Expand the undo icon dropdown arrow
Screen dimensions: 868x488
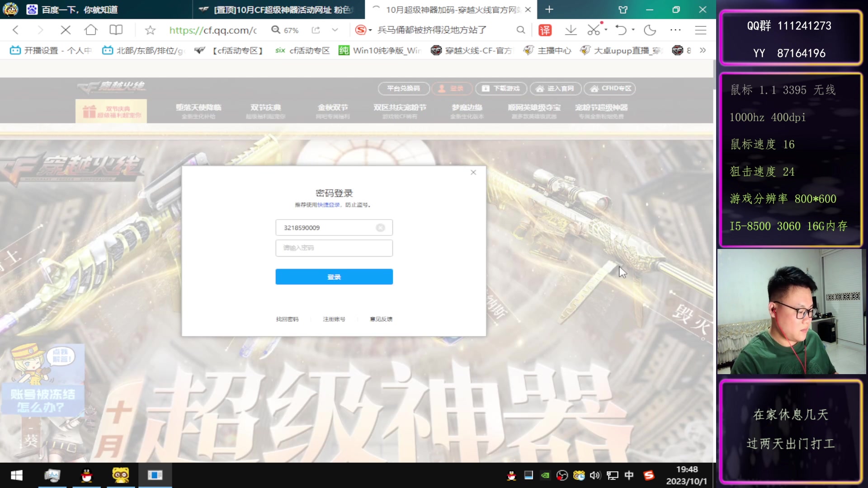[x=633, y=30]
